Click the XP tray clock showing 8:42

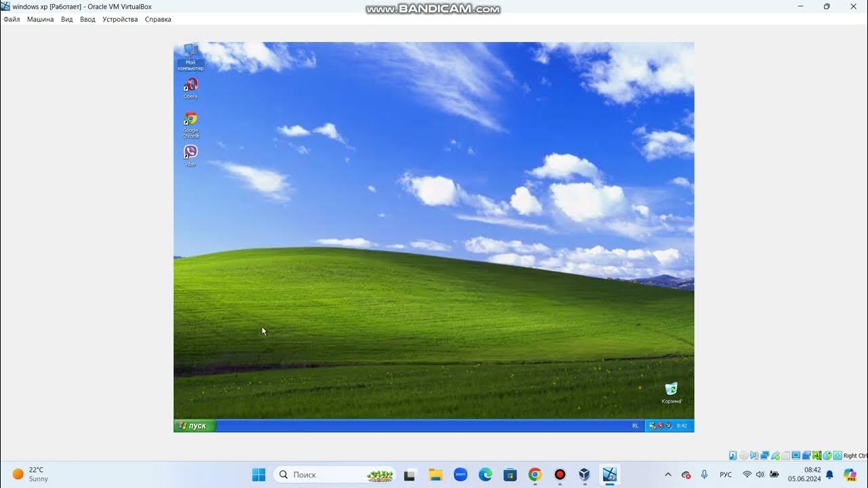click(682, 426)
